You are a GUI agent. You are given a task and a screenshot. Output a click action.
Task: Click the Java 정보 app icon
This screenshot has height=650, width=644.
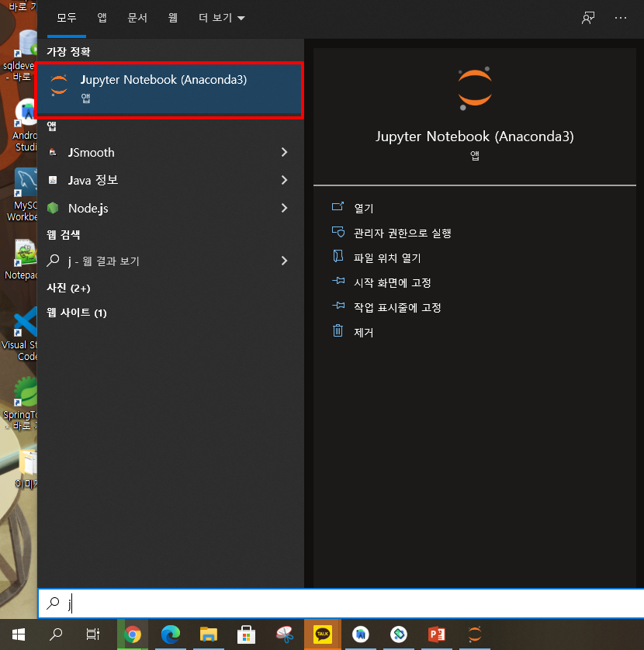(53, 180)
